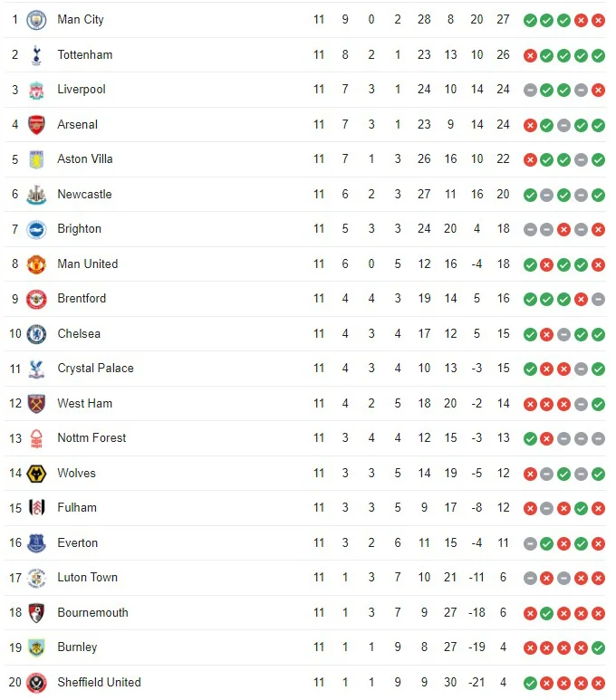This screenshot has height=700, width=616.
Task: Click the Liverpool club crest
Action: [x=36, y=91]
